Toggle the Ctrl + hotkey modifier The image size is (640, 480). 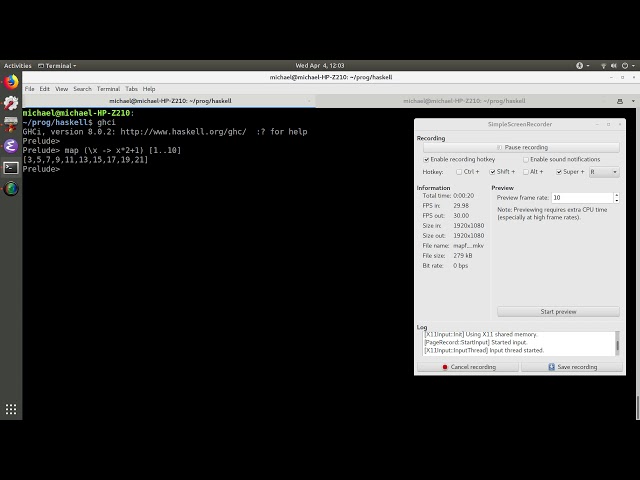click(x=460, y=172)
